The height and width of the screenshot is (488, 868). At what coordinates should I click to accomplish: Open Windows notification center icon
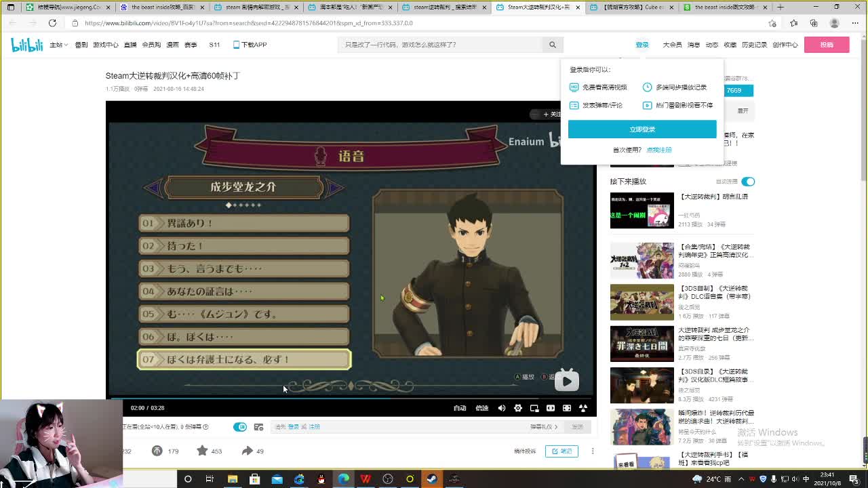[854, 479]
